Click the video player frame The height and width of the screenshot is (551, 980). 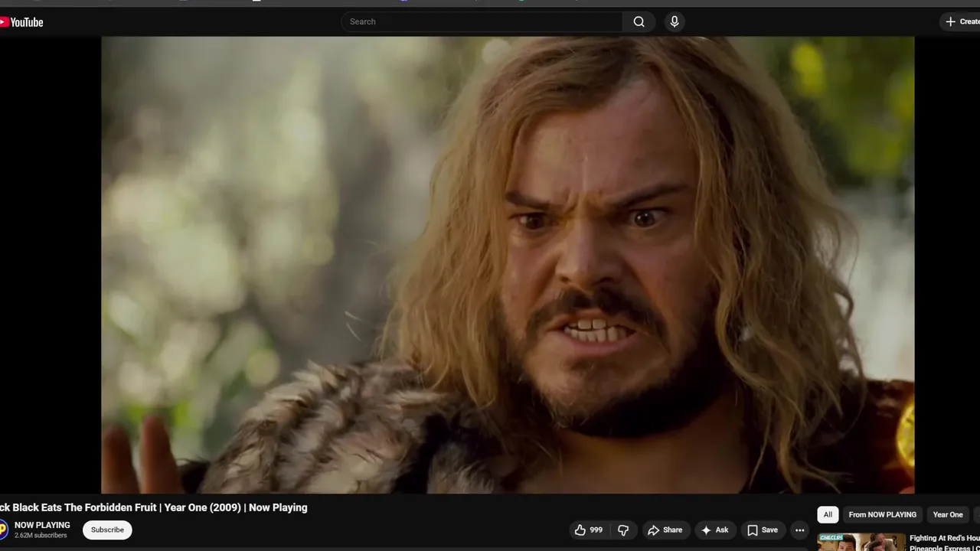(508, 265)
